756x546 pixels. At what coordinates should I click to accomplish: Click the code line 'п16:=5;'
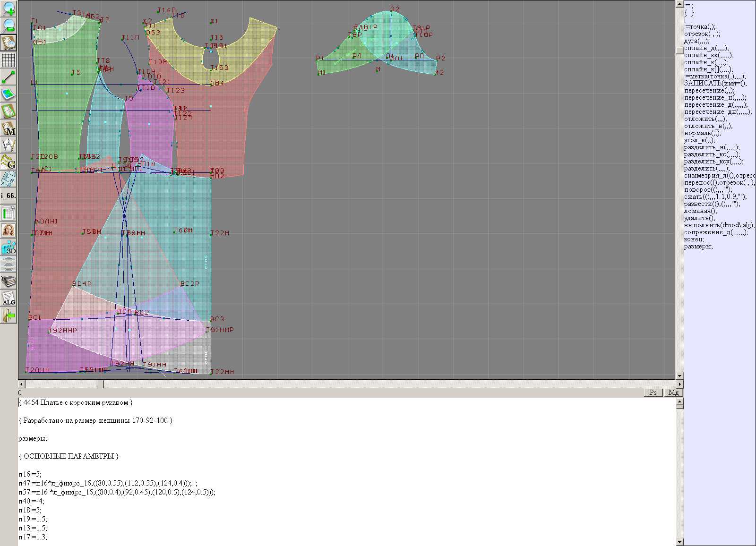30,474
